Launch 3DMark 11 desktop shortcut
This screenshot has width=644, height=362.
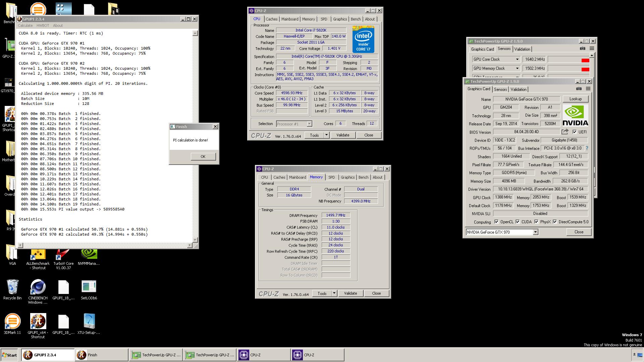click(12, 324)
